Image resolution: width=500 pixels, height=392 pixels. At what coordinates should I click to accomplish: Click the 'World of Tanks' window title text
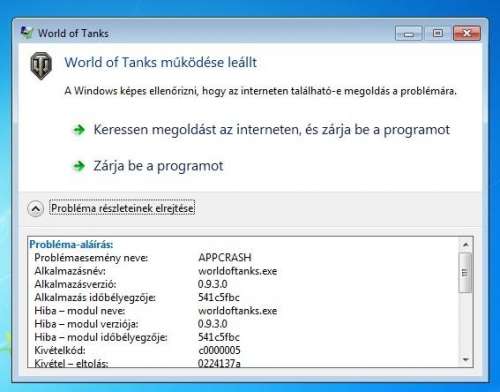[73, 33]
